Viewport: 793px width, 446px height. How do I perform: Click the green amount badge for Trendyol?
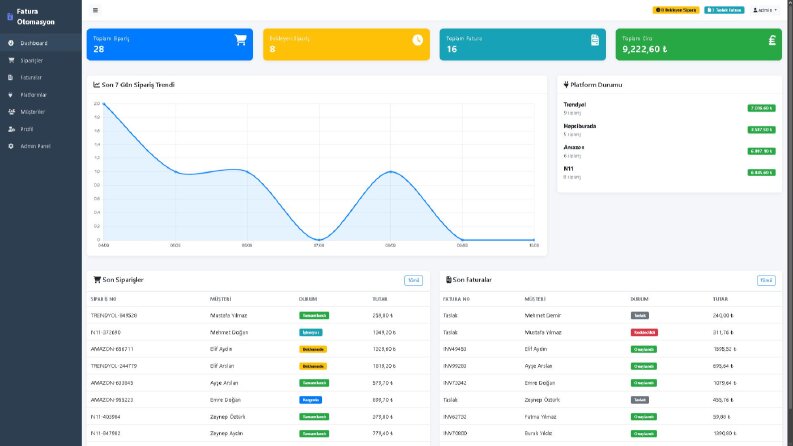(x=761, y=108)
